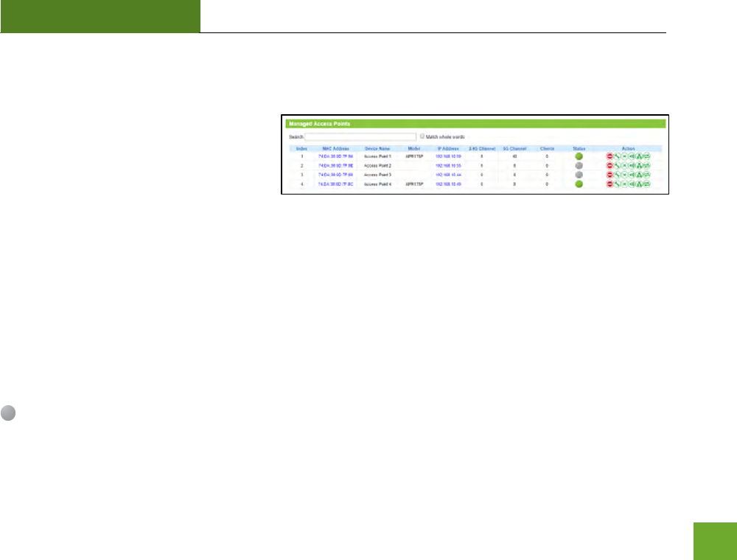Click Model cell in Access Point 4 row
Screen dimensions: 737x560
click(414, 184)
